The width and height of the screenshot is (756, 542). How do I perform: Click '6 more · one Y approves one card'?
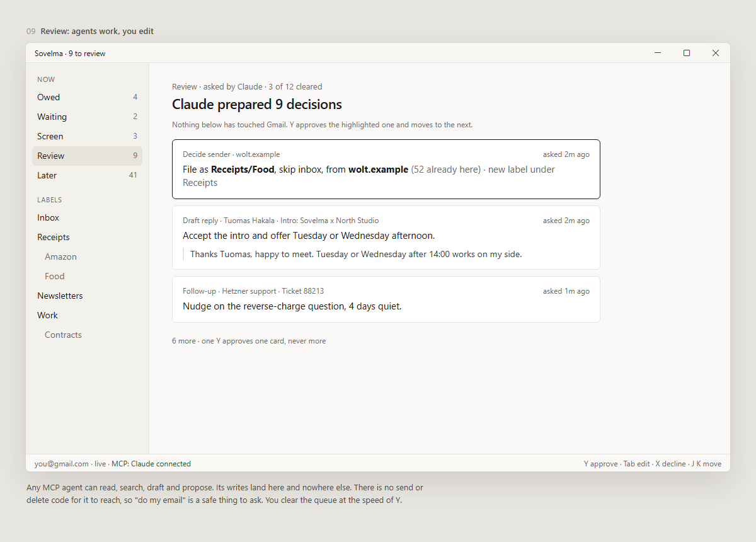tap(249, 341)
